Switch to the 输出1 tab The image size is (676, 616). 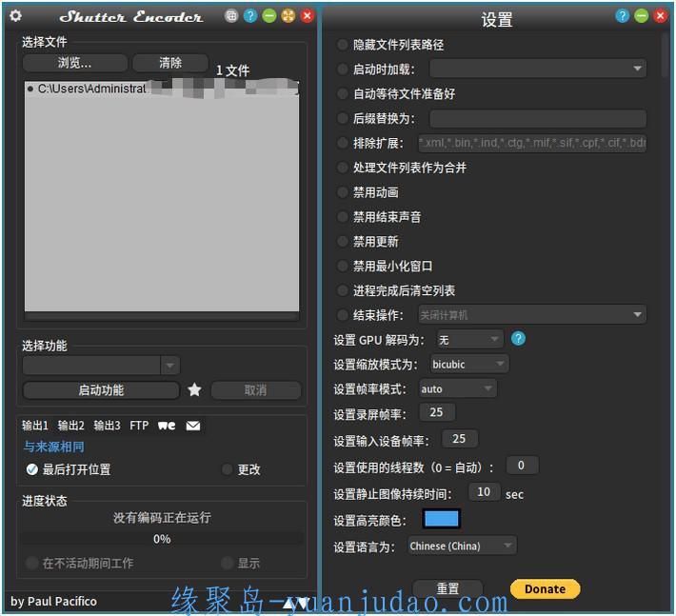35,426
